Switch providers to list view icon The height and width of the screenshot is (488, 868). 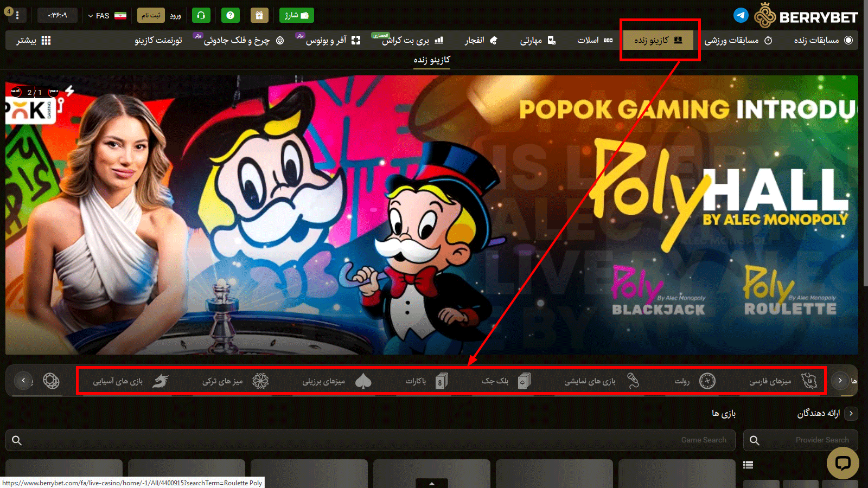pyautogui.click(x=748, y=465)
